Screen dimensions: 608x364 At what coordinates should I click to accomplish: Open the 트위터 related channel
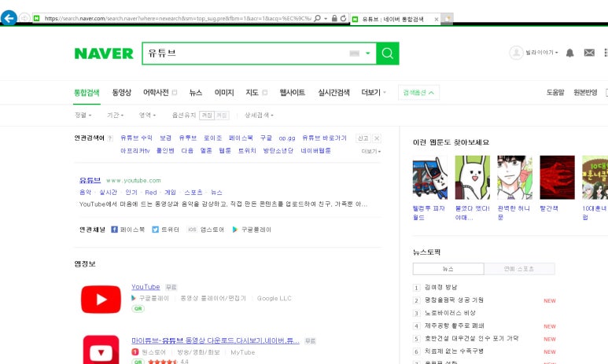pyautogui.click(x=166, y=230)
